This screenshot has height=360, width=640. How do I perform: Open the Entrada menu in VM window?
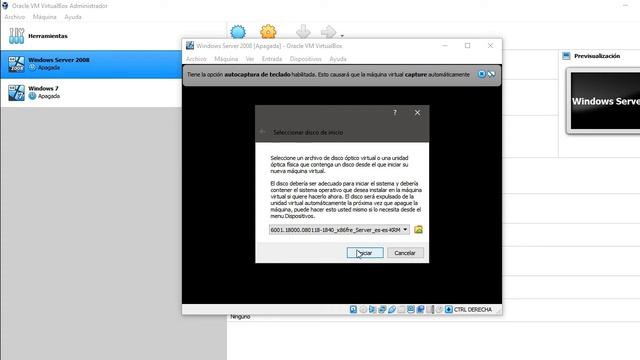pyautogui.click(x=272, y=59)
